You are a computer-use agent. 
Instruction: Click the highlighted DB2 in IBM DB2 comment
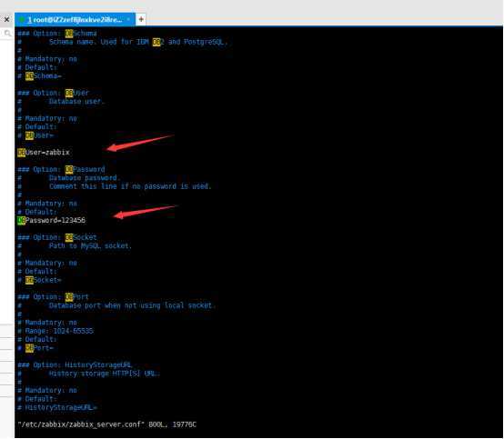click(157, 42)
